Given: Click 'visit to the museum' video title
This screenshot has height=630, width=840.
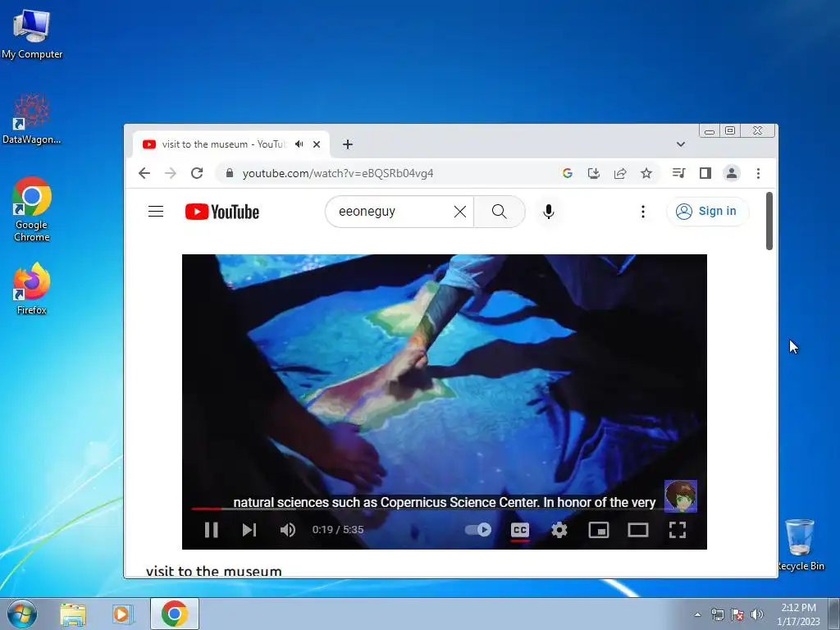Looking at the screenshot, I should point(214,571).
